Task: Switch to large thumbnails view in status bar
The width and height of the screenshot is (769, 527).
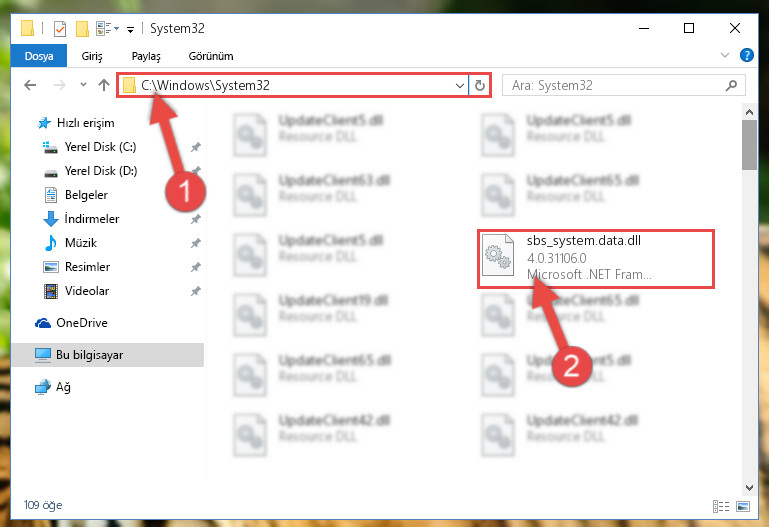Action: pyautogui.click(x=743, y=506)
